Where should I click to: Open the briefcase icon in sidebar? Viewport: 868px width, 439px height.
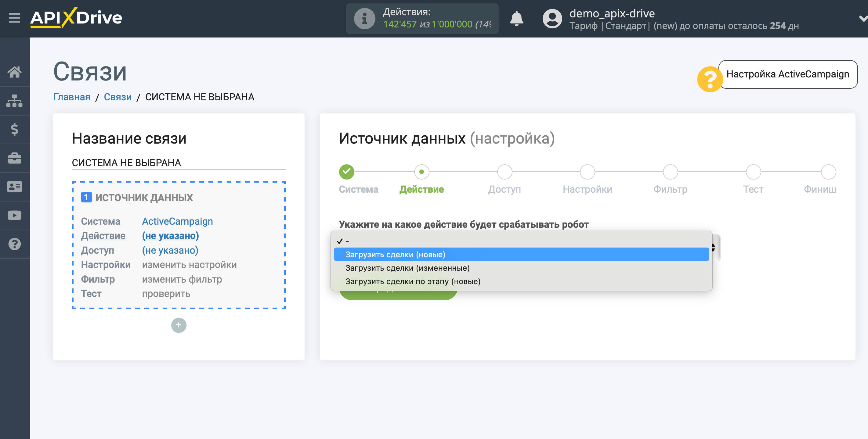[x=14, y=158]
